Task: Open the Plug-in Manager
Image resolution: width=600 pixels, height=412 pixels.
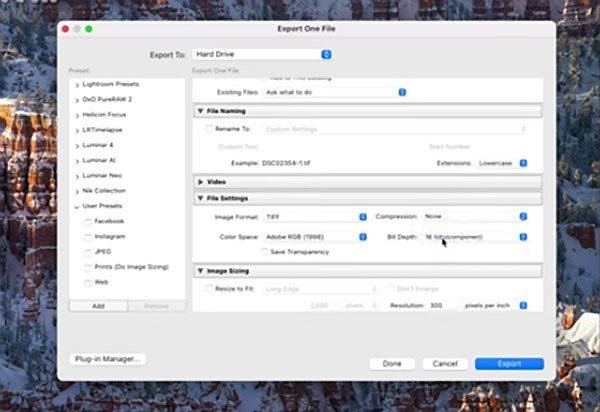Action: (108, 359)
